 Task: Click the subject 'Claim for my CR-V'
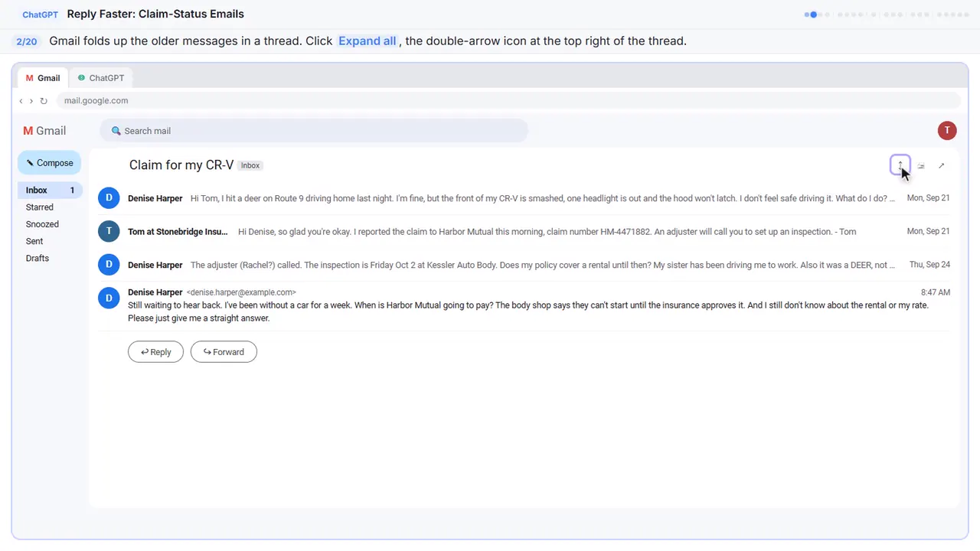click(x=181, y=165)
